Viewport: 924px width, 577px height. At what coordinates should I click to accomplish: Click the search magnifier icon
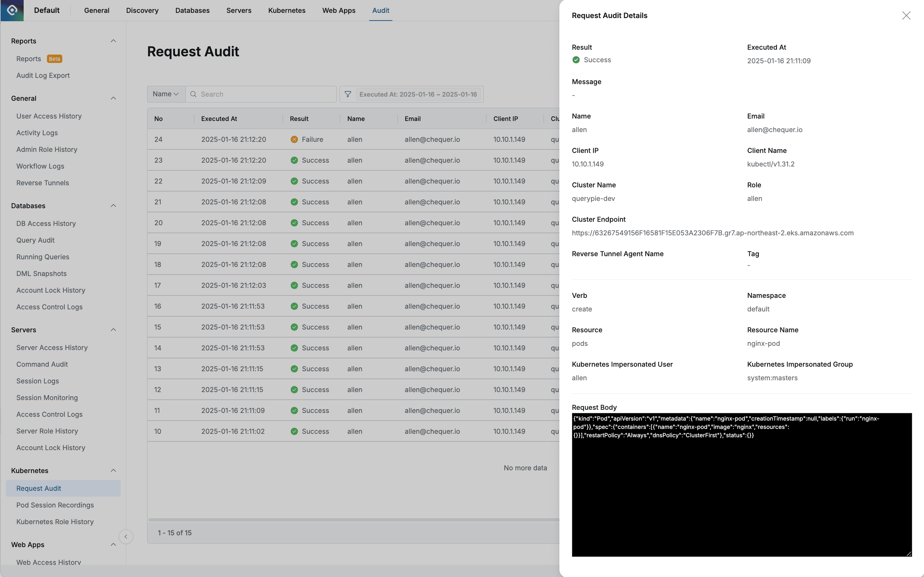pos(193,94)
